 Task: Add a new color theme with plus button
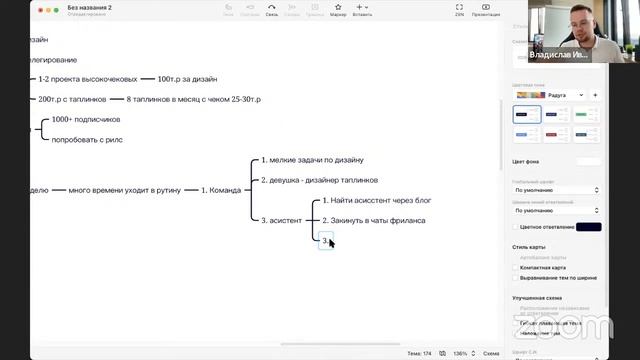click(595, 95)
